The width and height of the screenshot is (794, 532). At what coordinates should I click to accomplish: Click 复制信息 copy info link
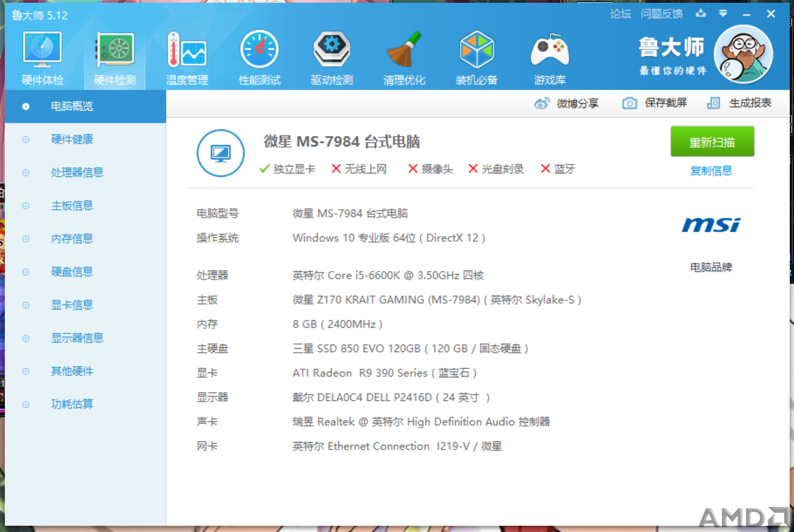tap(711, 171)
